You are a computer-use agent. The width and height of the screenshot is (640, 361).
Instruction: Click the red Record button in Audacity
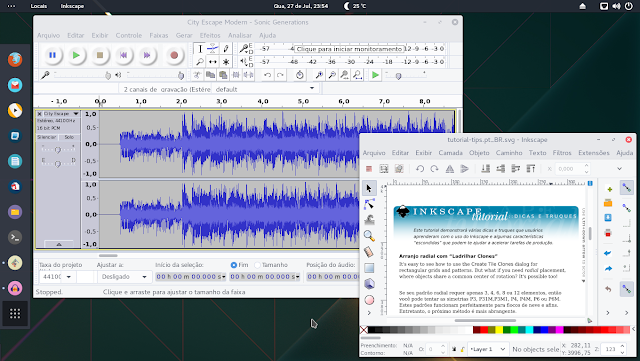(174, 55)
